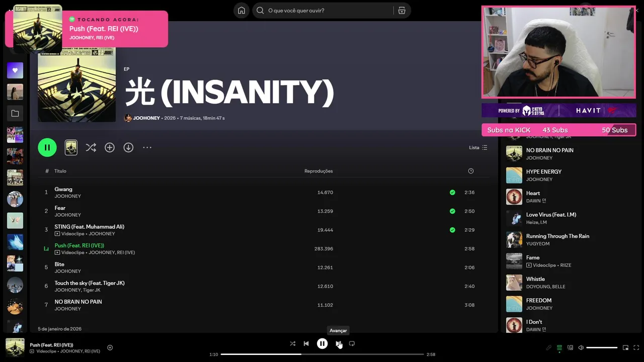Screen dimensions: 644x362
Task: Go to previous track
Action: click(306, 344)
